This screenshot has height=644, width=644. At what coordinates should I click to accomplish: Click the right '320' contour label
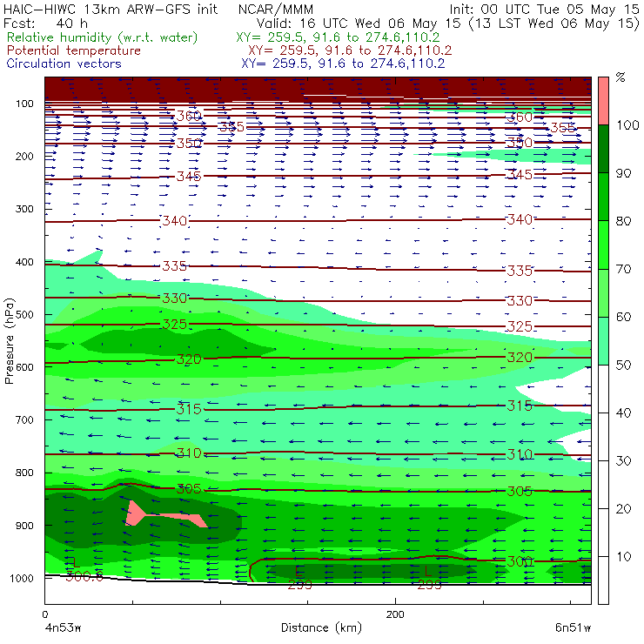coord(520,358)
